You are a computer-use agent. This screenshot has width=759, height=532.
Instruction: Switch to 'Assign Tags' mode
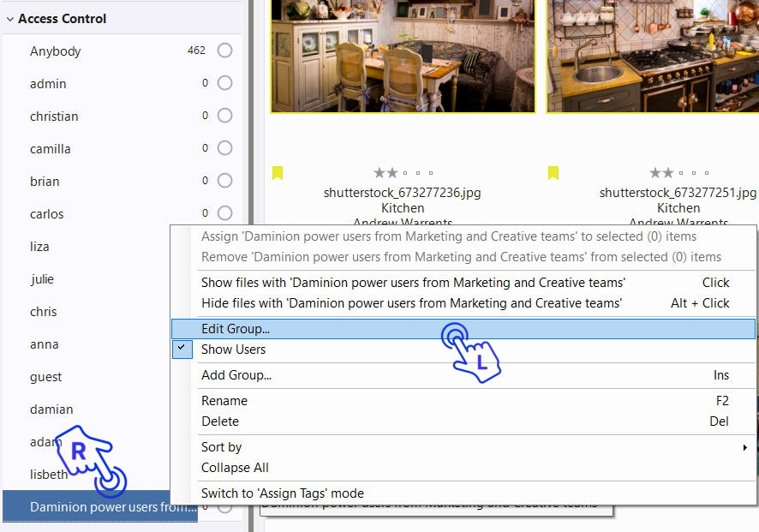[x=283, y=493]
